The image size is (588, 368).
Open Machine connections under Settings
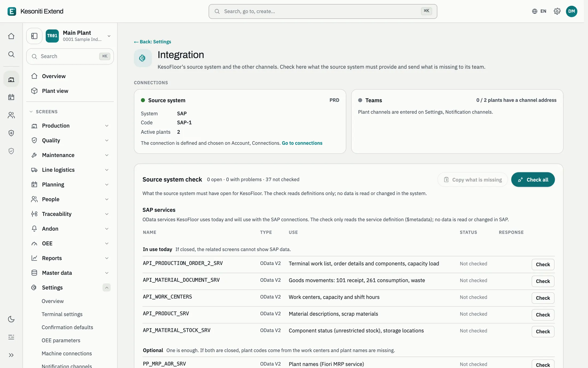pos(67,354)
